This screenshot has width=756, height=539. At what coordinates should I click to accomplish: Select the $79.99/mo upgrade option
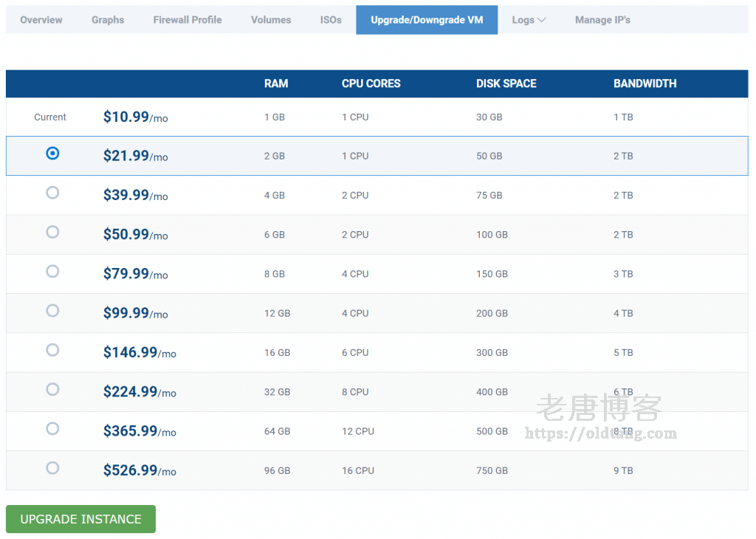coord(52,271)
